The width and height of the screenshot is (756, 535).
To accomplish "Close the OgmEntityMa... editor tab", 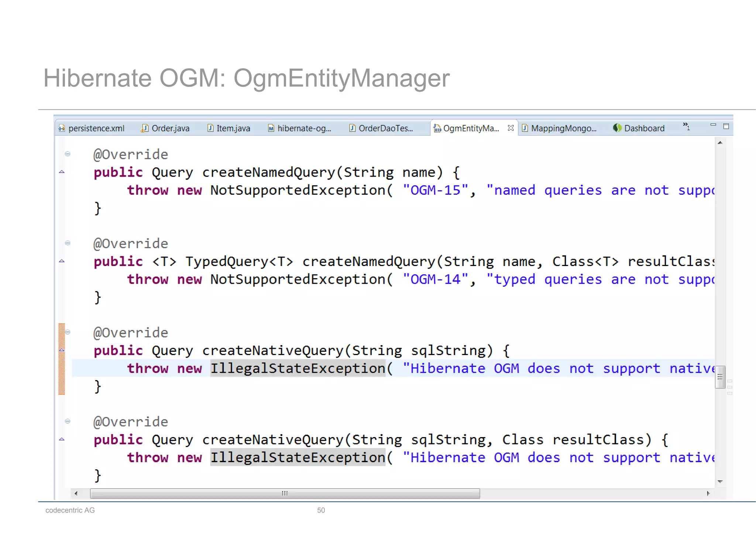I will coord(511,128).
